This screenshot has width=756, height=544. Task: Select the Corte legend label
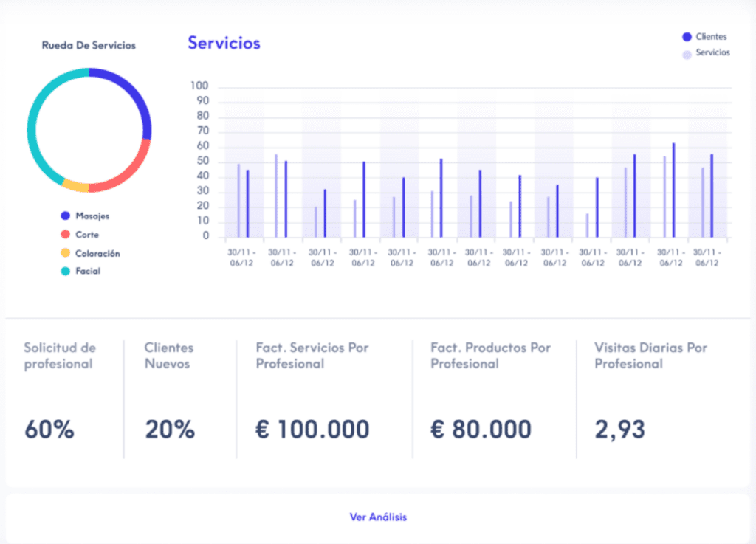[x=87, y=235]
